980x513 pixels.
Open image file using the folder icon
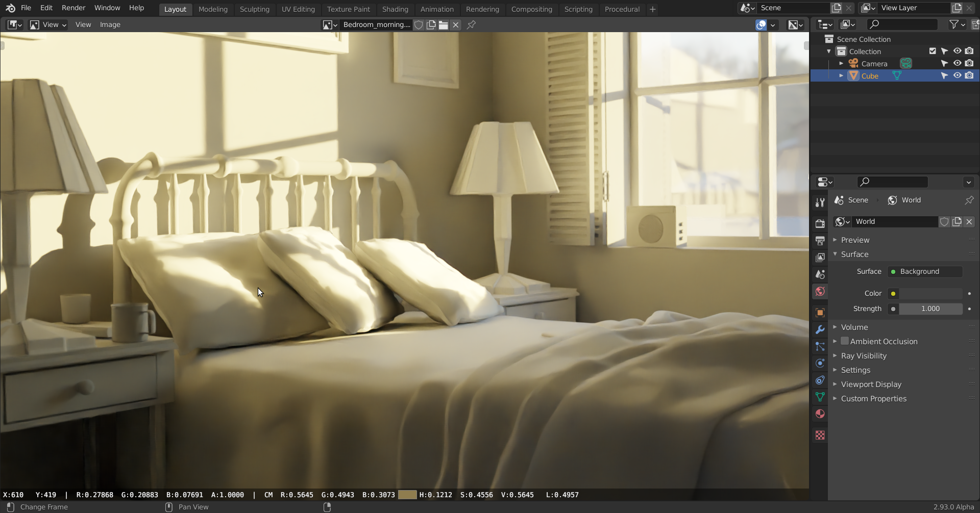coord(443,24)
